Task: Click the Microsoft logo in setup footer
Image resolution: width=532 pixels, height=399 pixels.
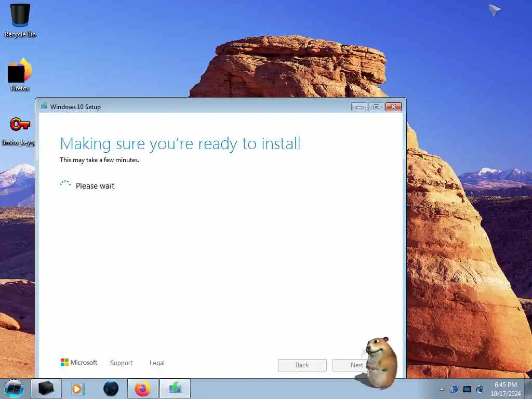Action: point(79,363)
